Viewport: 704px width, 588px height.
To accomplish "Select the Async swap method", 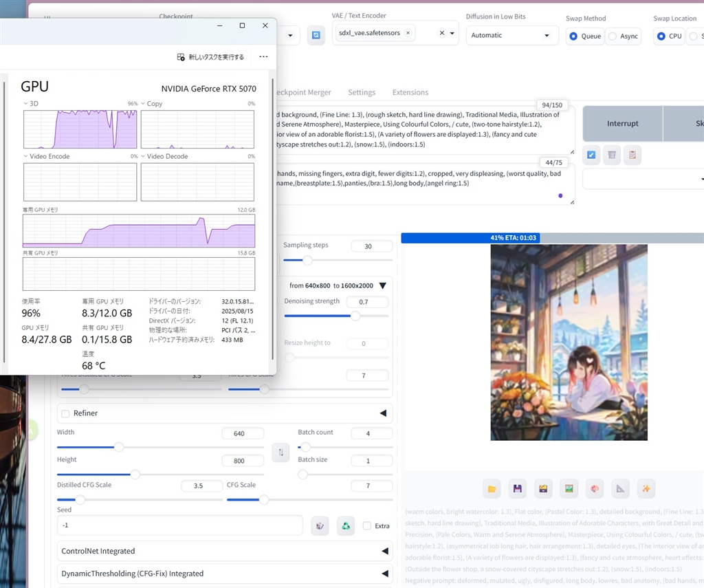I will point(613,36).
